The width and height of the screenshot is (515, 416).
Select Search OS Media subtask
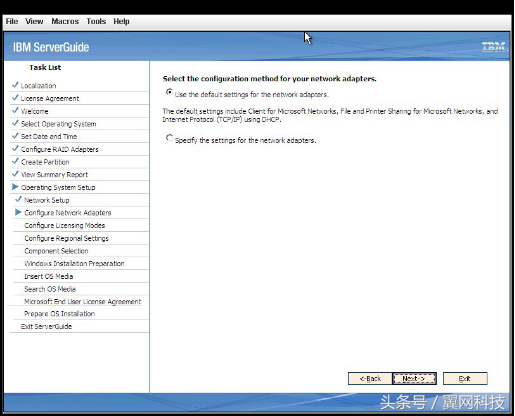tap(50, 289)
